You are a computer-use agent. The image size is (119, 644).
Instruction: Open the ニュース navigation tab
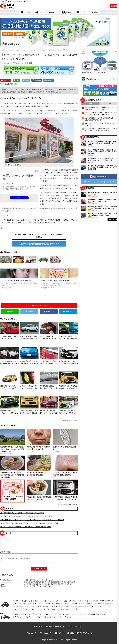click(x=26, y=12)
